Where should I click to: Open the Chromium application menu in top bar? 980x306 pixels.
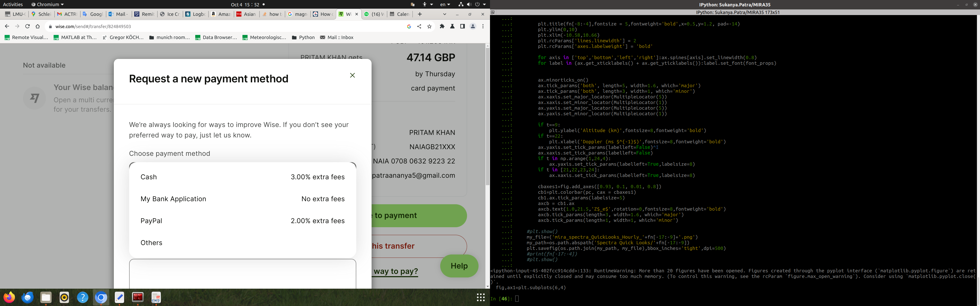point(47,5)
